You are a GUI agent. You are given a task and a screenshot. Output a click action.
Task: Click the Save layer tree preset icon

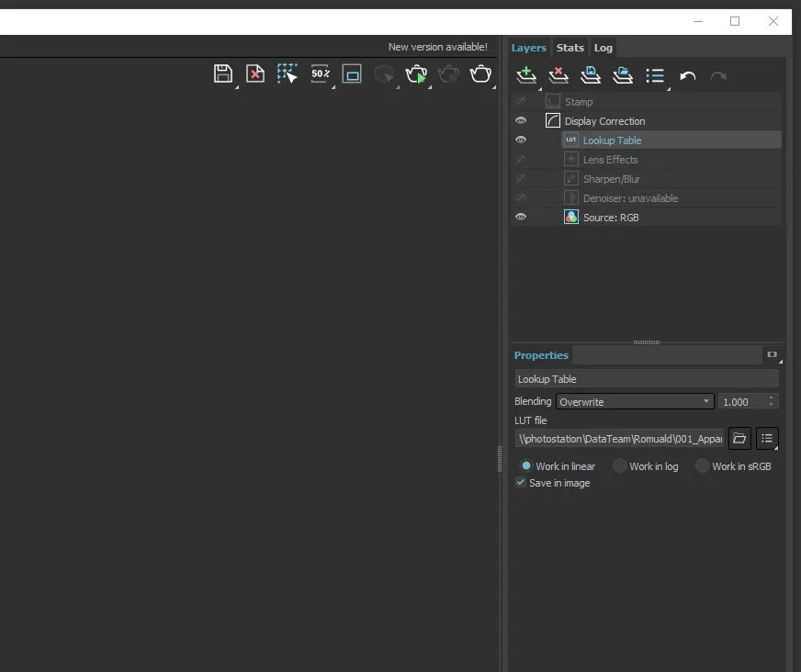(x=591, y=75)
